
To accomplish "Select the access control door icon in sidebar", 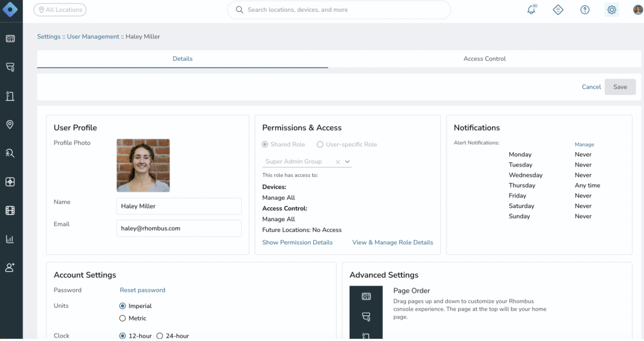I will [x=10, y=96].
